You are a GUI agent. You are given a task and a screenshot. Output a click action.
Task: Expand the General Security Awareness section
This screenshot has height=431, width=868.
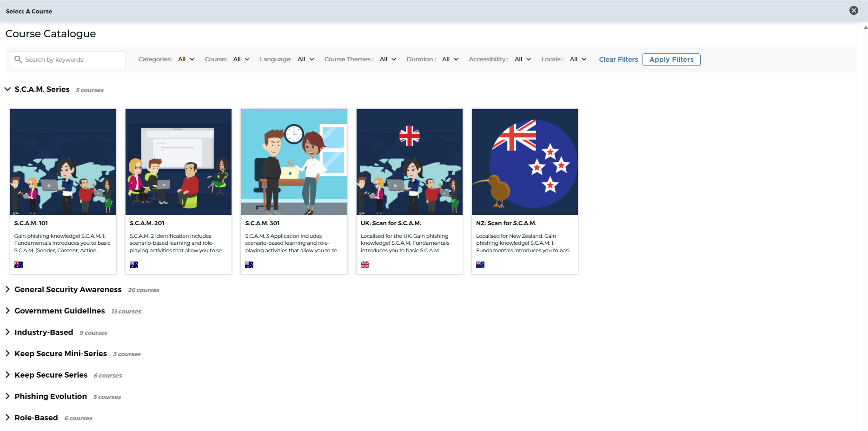click(7, 289)
